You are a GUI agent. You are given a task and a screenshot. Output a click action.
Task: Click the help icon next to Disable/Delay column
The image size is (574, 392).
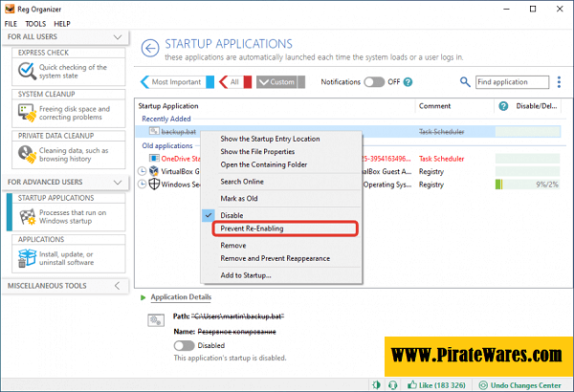coord(503,105)
